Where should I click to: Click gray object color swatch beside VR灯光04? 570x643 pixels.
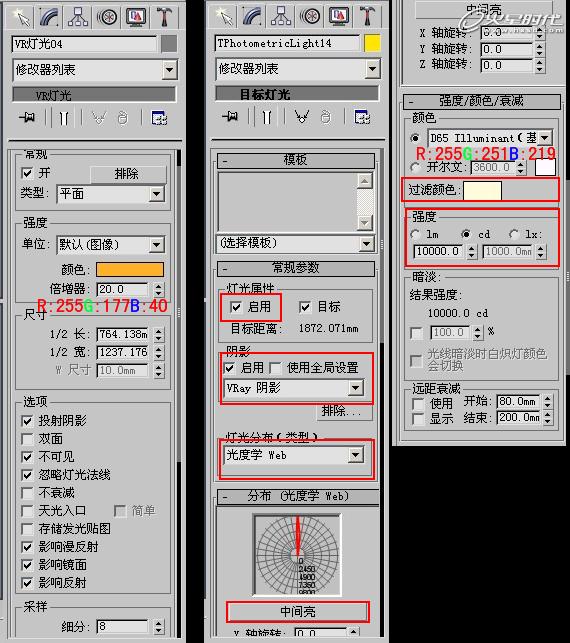[x=169, y=44]
